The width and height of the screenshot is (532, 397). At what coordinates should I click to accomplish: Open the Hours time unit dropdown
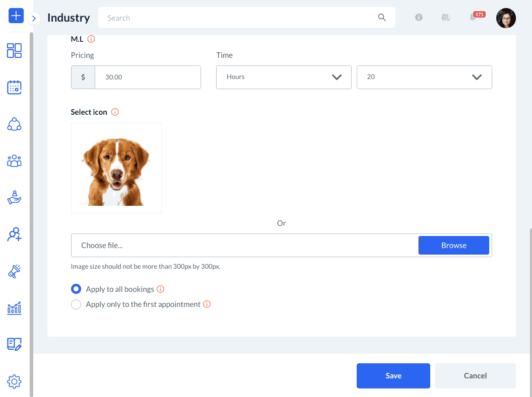pyautogui.click(x=284, y=77)
